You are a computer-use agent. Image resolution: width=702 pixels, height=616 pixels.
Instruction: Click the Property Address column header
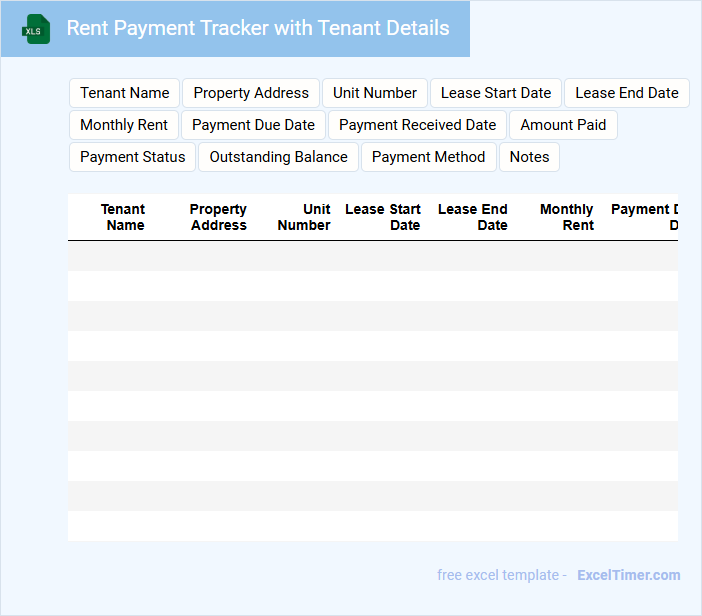click(x=218, y=217)
